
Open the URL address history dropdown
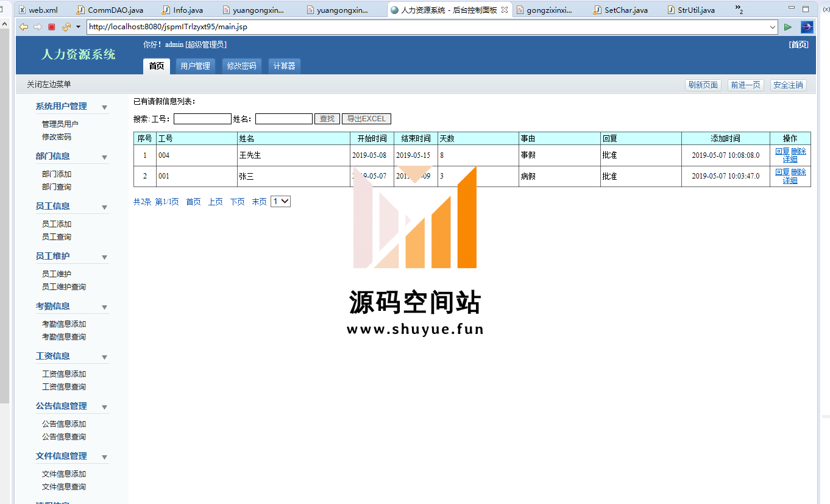pos(773,27)
